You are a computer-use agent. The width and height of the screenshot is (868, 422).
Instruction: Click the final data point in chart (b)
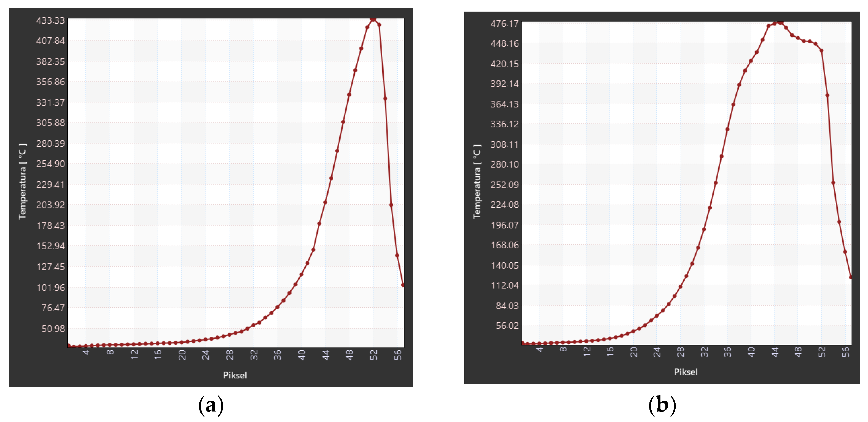pyautogui.click(x=850, y=277)
